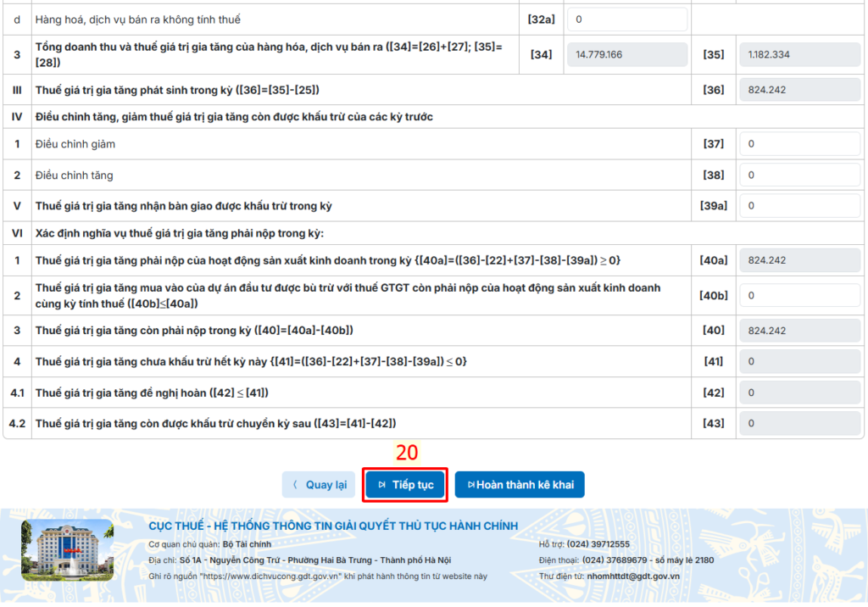Select the [40a] VAT payable field
This screenshot has height=607, width=868.
(799, 260)
